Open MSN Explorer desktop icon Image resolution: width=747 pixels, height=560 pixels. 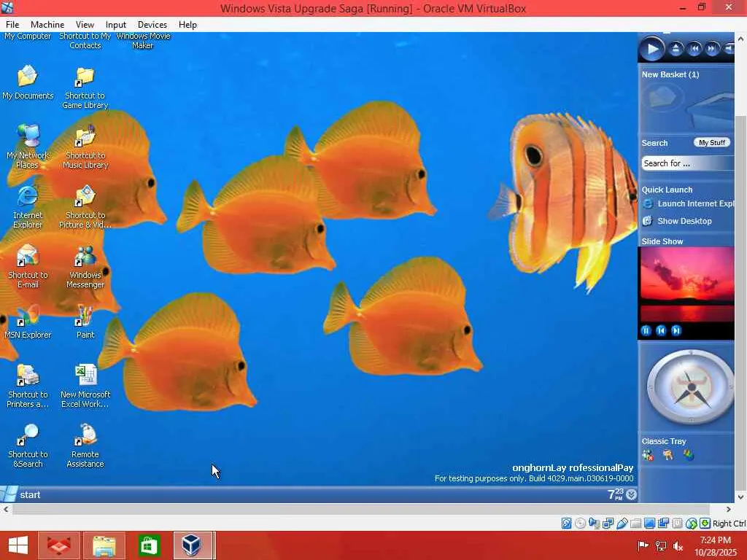point(28,322)
